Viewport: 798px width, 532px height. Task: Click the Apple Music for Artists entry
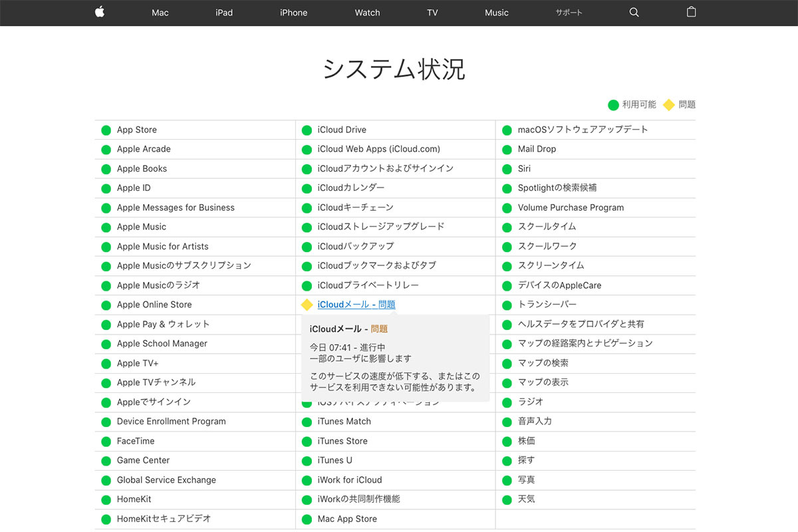pyautogui.click(x=163, y=246)
